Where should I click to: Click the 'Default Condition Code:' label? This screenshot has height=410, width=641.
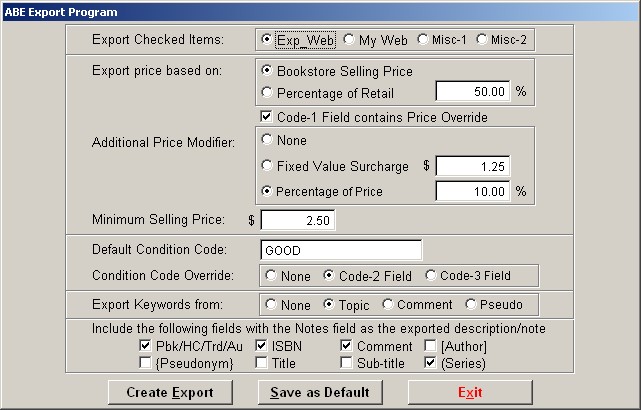point(159,249)
